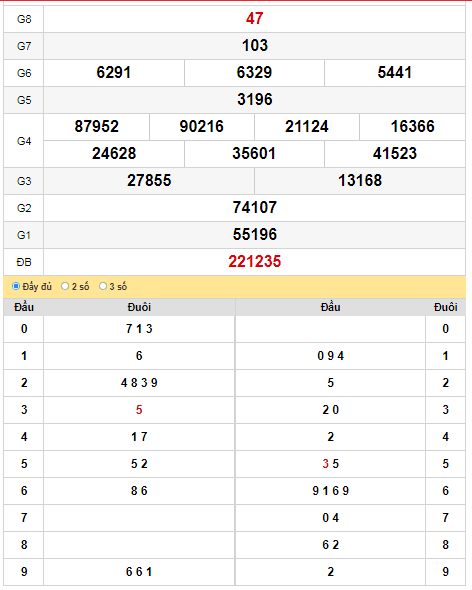Viewport: 472px width, 590px height.
Task: Click G4 number 87952
Action: tap(96, 126)
